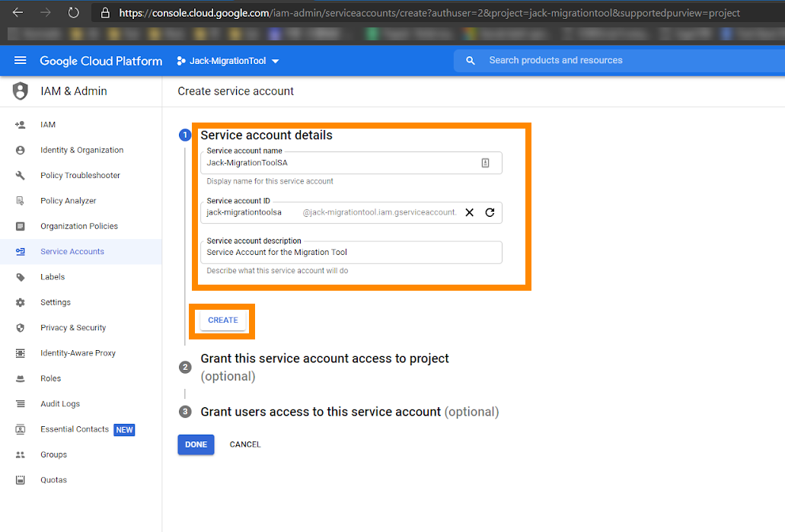This screenshot has width=785, height=532.
Task: Click the Policy Troubleshooter wrench icon
Action: (20, 176)
